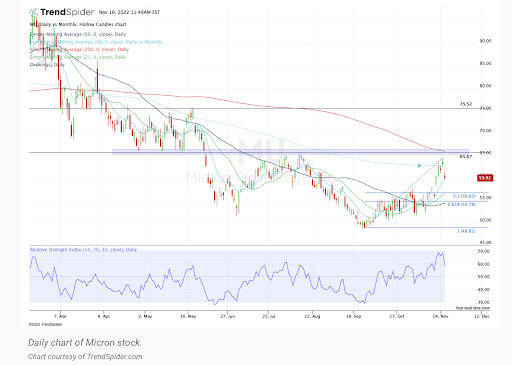Click the 70.00 price axis value above 65.00

(485, 131)
